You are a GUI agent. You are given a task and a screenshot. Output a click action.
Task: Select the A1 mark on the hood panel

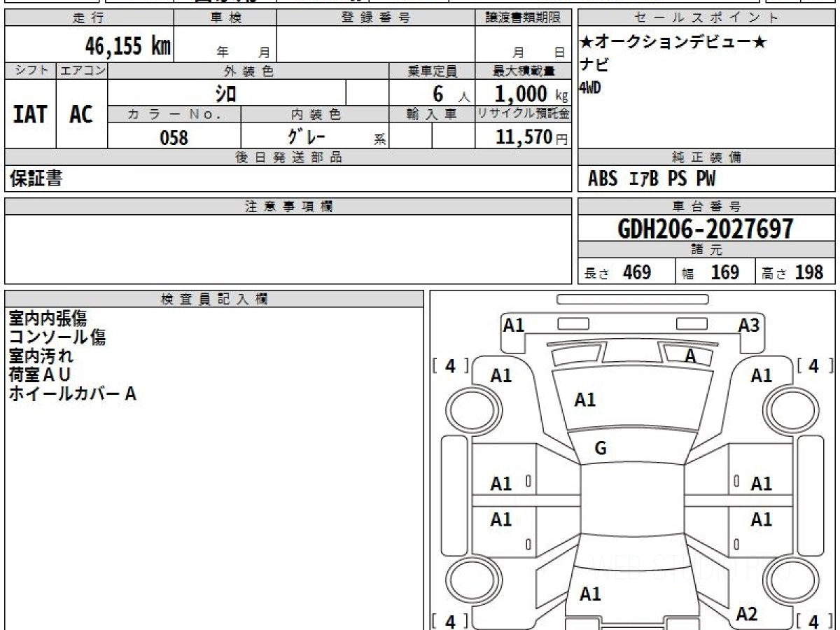[585, 400]
